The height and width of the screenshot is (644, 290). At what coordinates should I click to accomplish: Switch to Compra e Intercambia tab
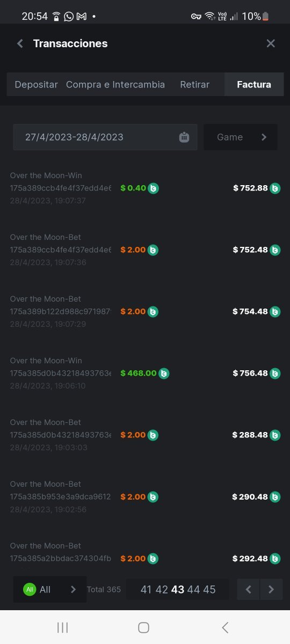[115, 85]
